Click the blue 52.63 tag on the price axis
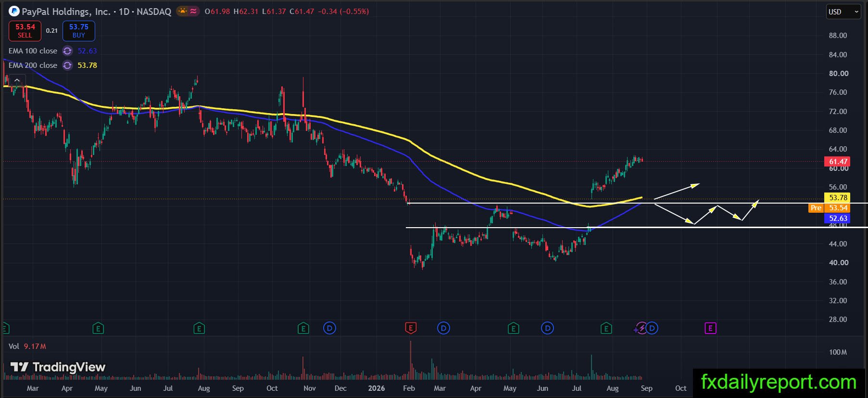This screenshot has width=868, height=398. click(837, 218)
